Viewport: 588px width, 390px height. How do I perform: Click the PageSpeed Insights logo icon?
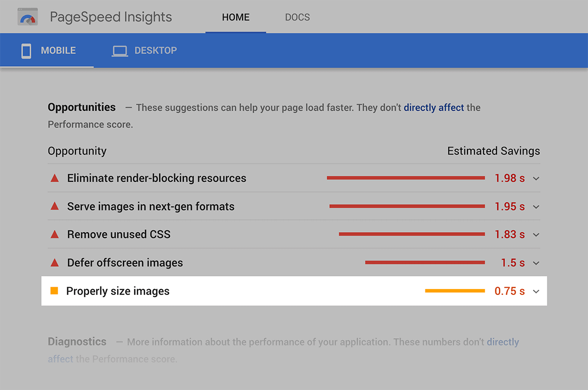(28, 17)
